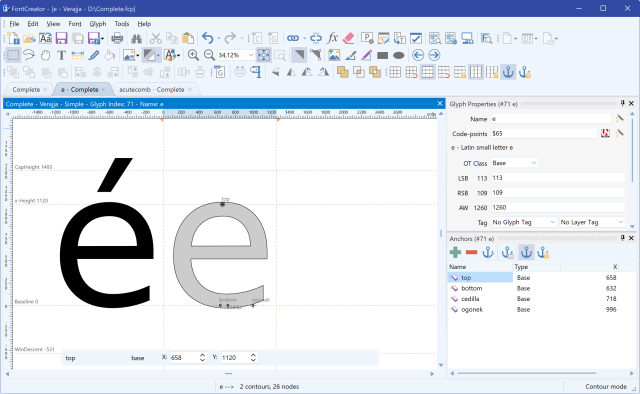The height and width of the screenshot is (394, 640).
Task: Switch to the Complete tab
Action: pyautogui.click(x=26, y=89)
